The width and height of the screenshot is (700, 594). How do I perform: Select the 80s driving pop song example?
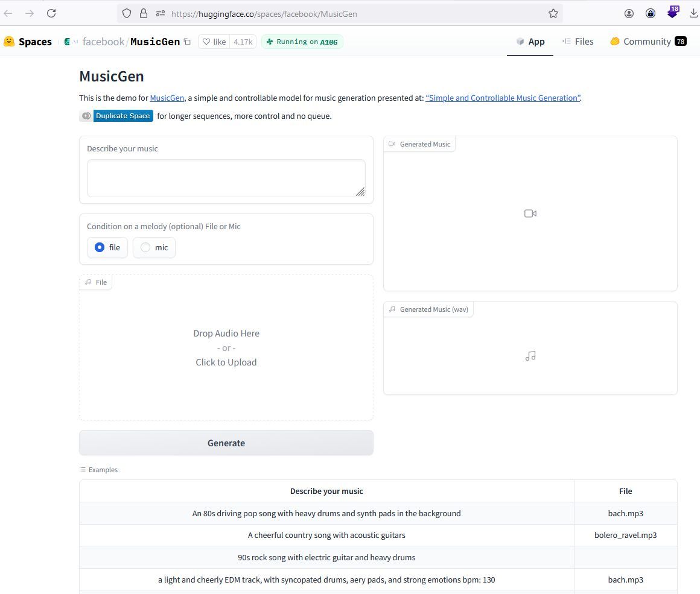(x=326, y=513)
